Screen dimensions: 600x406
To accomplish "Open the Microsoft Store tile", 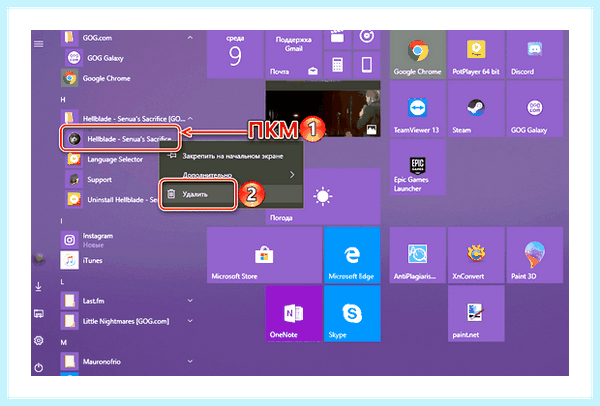I will tap(264, 255).
